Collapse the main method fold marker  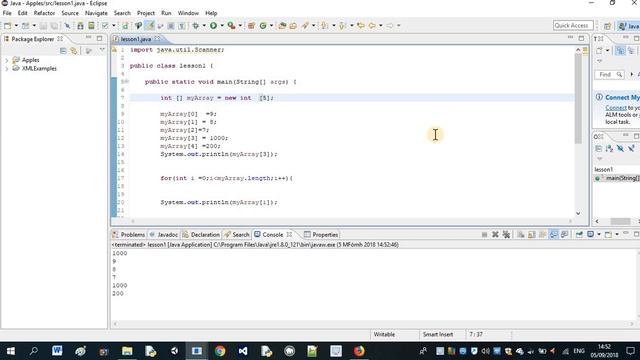[x=127, y=82]
